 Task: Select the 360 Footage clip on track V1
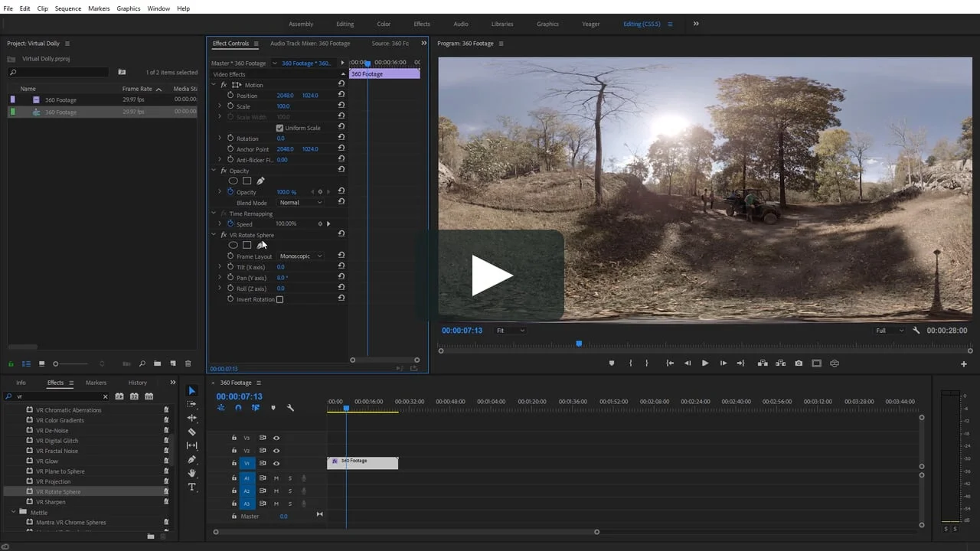click(362, 461)
